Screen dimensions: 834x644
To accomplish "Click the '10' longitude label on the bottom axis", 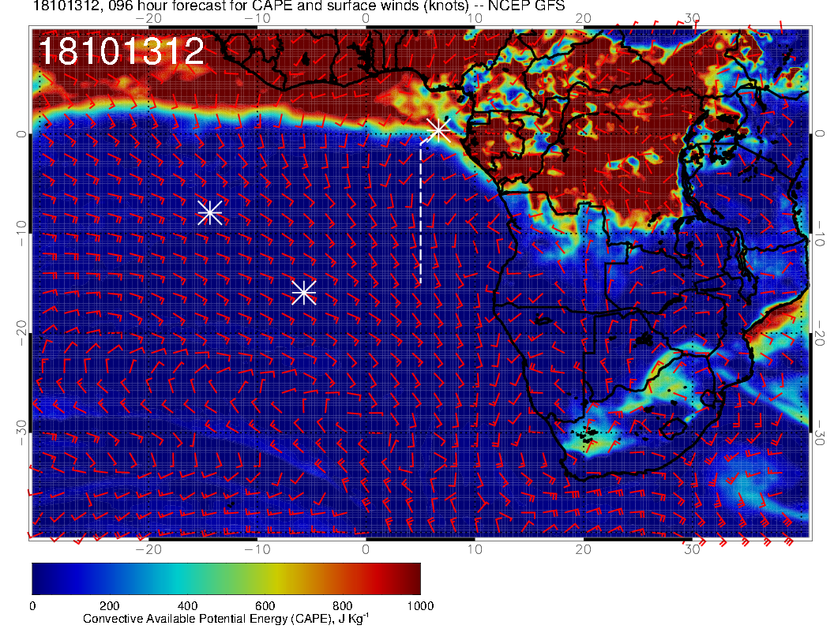I will (x=475, y=549).
